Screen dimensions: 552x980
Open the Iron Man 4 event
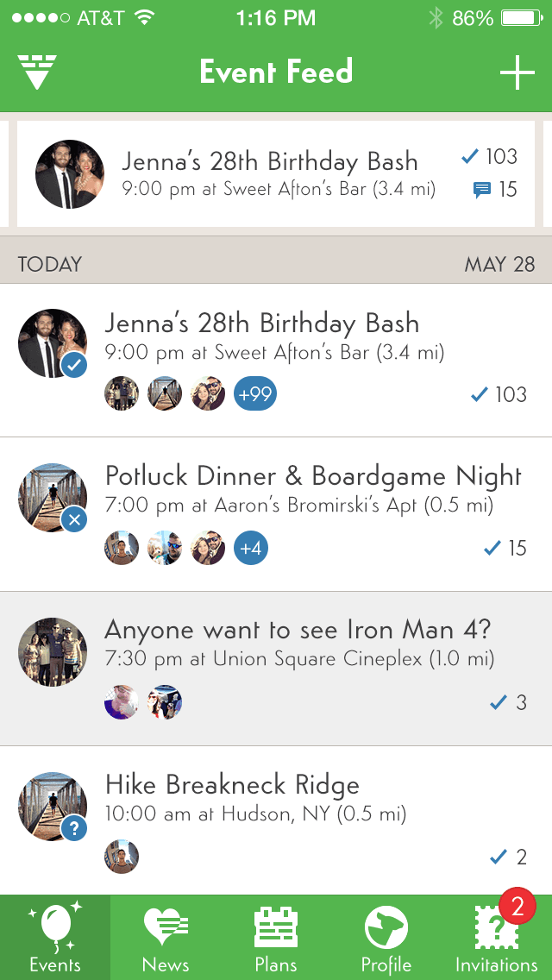[x=276, y=651]
